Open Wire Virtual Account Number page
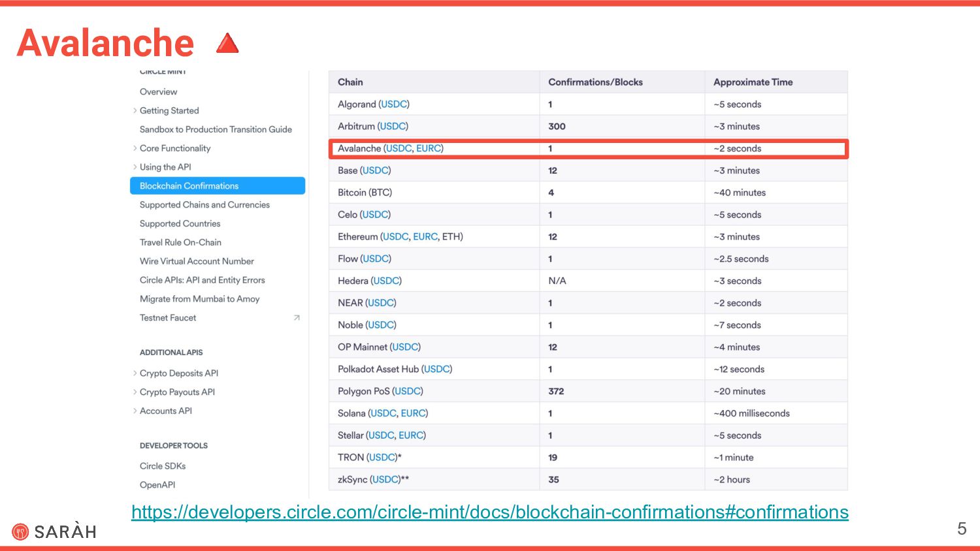This screenshot has width=980, height=551. pyautogui.click(x=197, y=261)
